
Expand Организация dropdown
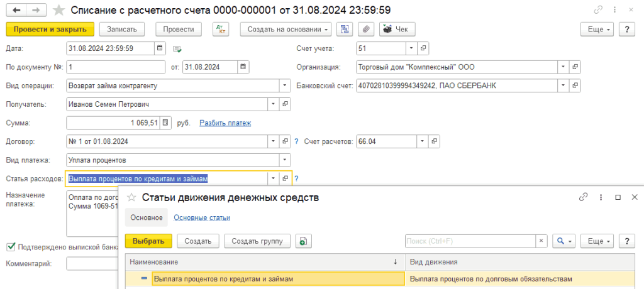[x=562, y=67]
